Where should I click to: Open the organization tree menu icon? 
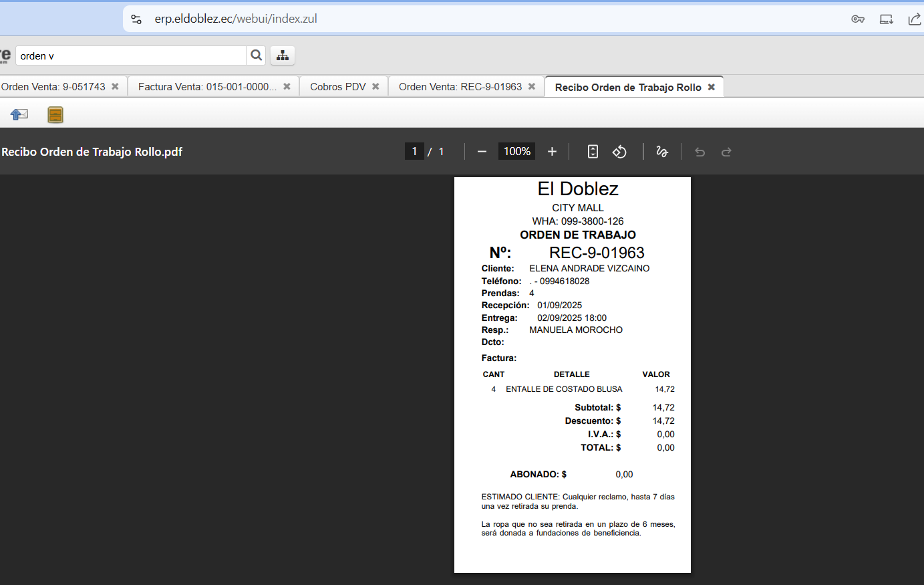pos(283,55)
